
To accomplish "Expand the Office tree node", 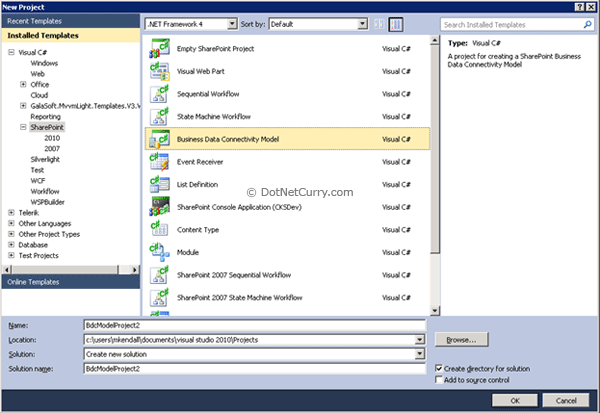I will pos(23,84).
